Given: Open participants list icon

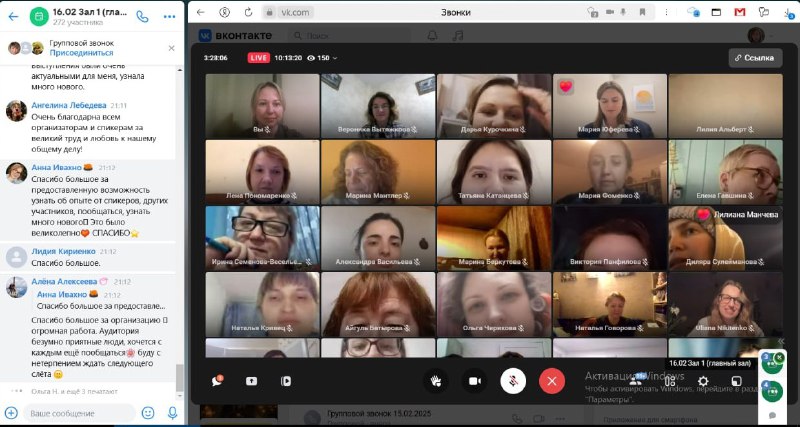Looking at the screenshot, I should tap(636, 381).
